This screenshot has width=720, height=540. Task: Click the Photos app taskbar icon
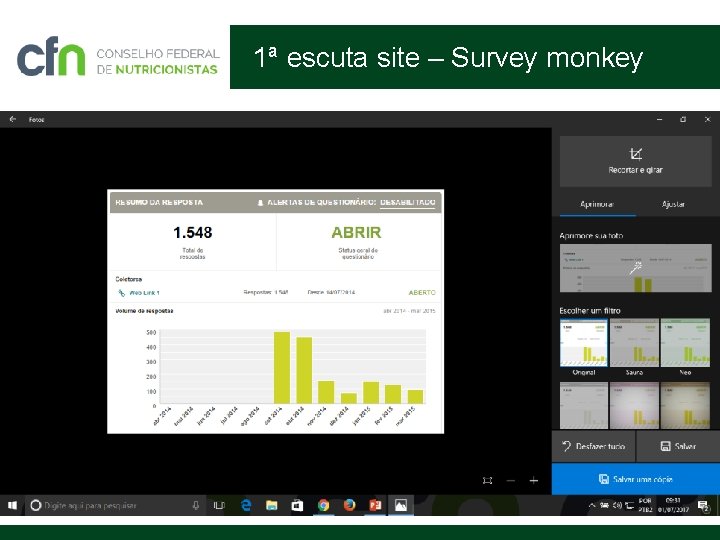(401, 505)
